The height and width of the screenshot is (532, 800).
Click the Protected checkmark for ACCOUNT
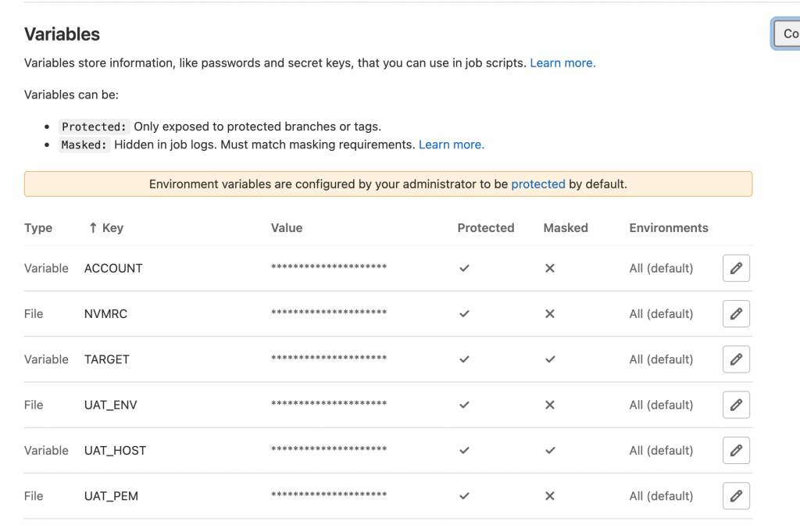pos(464,268)
